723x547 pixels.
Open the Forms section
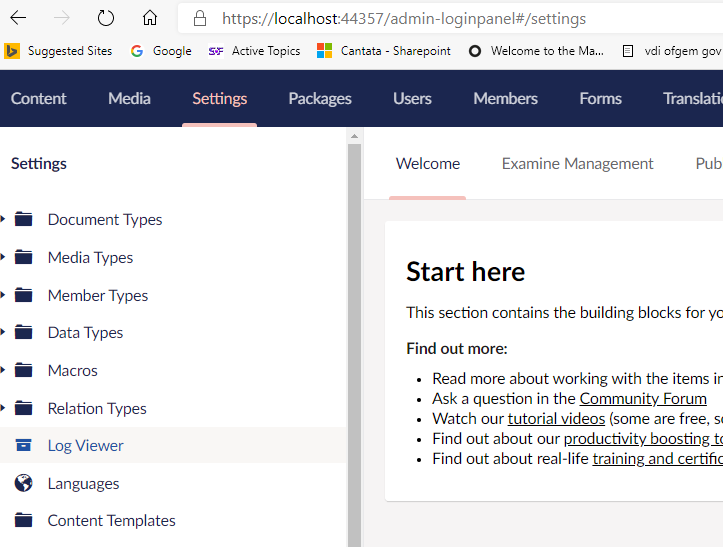coord(600,98)
